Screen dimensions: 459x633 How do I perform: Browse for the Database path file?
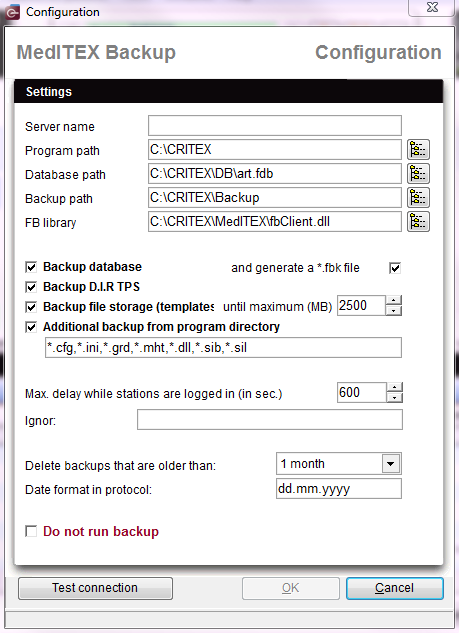point(418,174)
